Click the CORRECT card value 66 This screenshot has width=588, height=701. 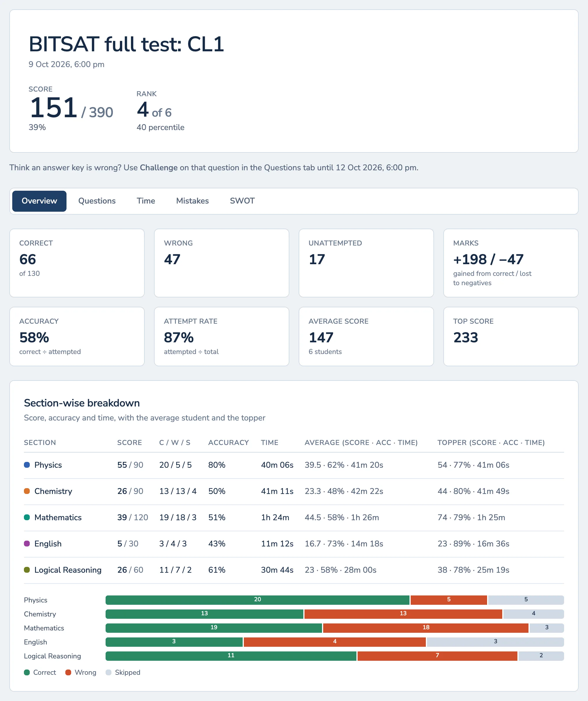tap(28, 259)
